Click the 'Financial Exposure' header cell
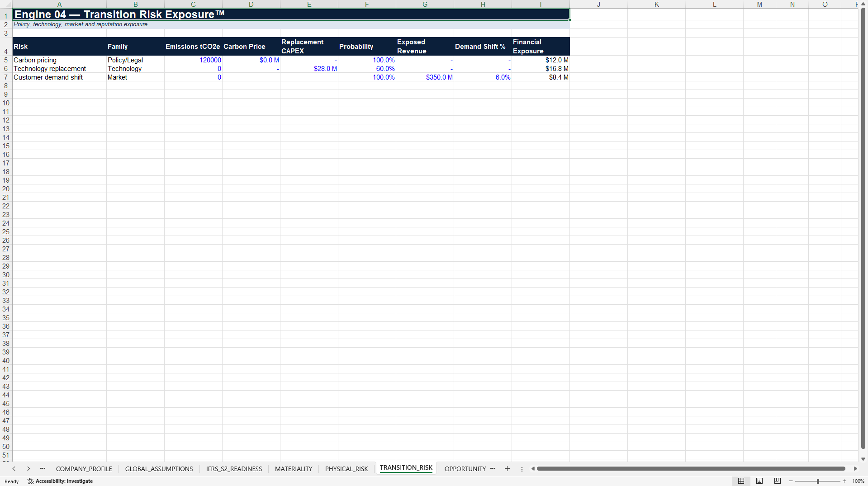The height and width of the screenshot is (486, 868). point(541,47)
